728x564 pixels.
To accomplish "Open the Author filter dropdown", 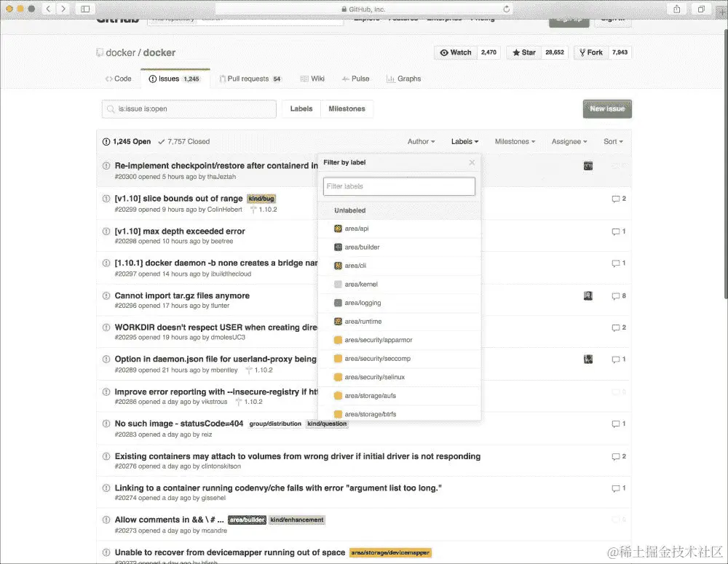I will pyautogui.click(x=421, y=141).
